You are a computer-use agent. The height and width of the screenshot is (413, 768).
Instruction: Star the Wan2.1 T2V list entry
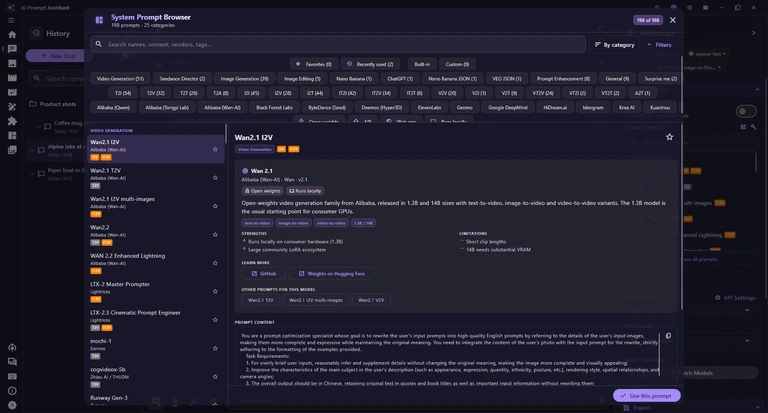pos(215,178)
